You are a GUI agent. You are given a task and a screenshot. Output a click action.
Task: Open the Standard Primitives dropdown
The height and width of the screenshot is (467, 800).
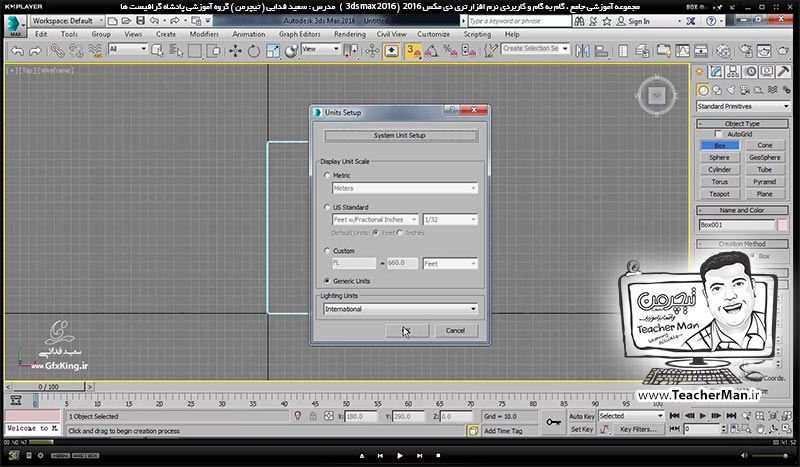(x=743, y=106)
